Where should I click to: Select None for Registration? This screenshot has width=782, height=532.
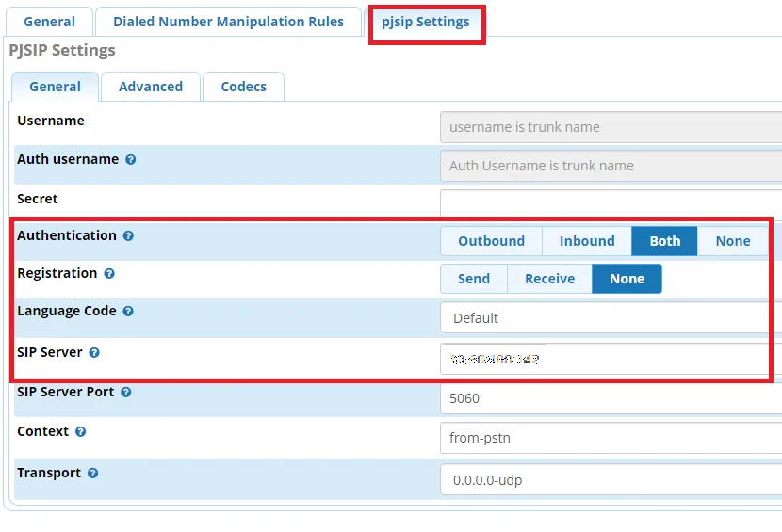[627, 279]
